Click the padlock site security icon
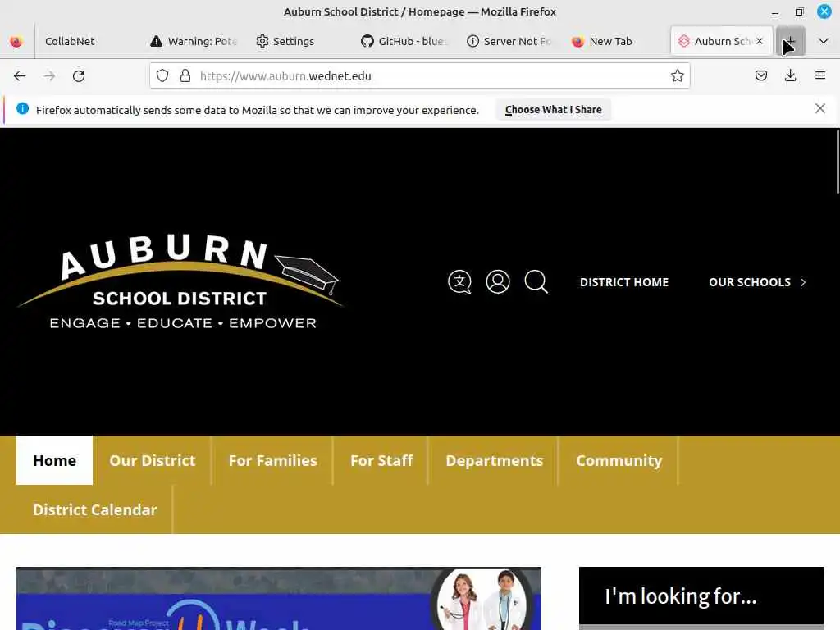The image size is (840, 630). coord(185,76)
